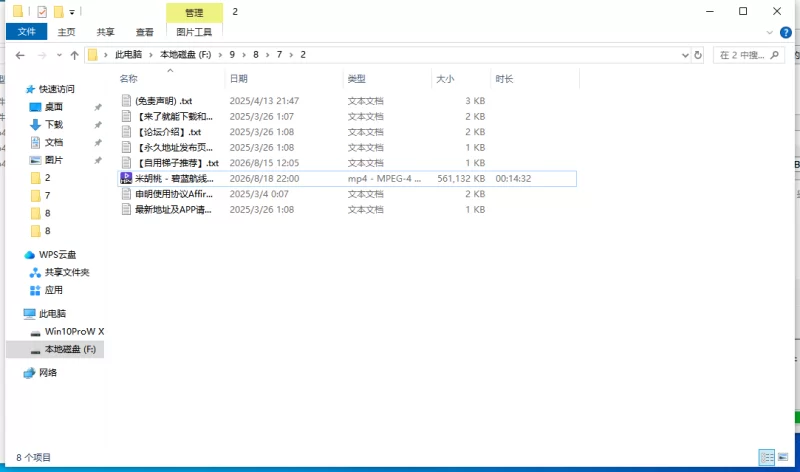Sort by the 时长 column header
Screen dimensions: 800x472
[504, 79]
